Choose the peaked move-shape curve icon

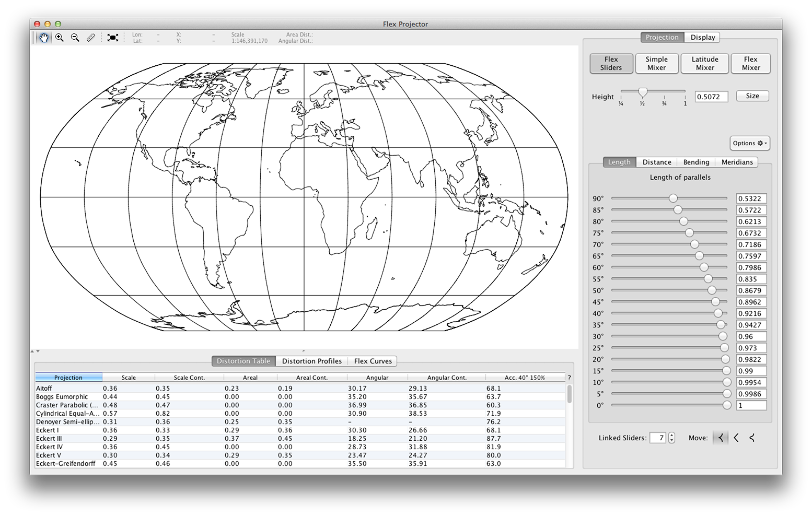(721, 438)
